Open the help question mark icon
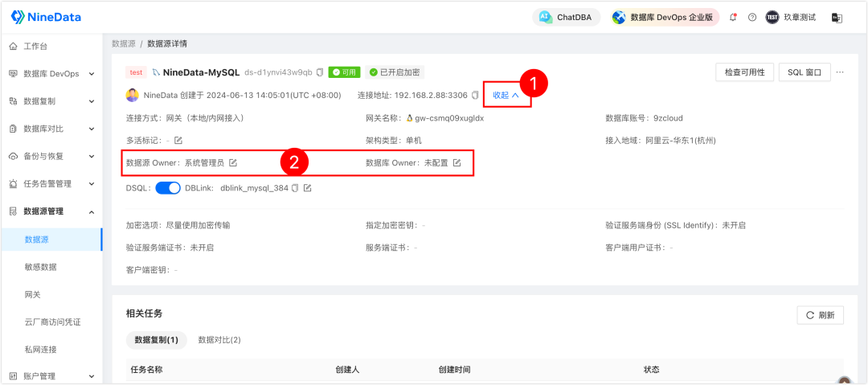The image size is (868, 385). (x=751, y=17)
